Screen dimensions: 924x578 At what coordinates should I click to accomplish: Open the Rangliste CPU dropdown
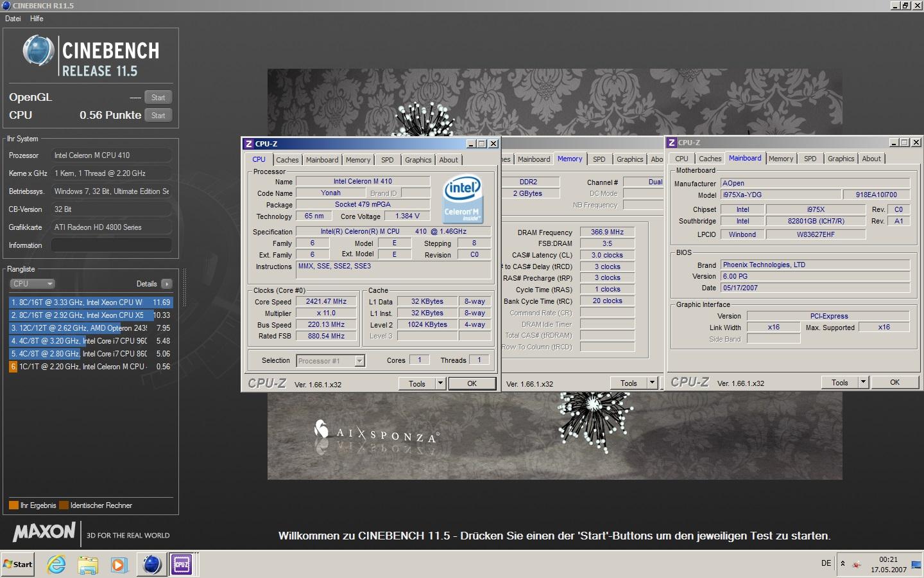(x=32, y=283)
